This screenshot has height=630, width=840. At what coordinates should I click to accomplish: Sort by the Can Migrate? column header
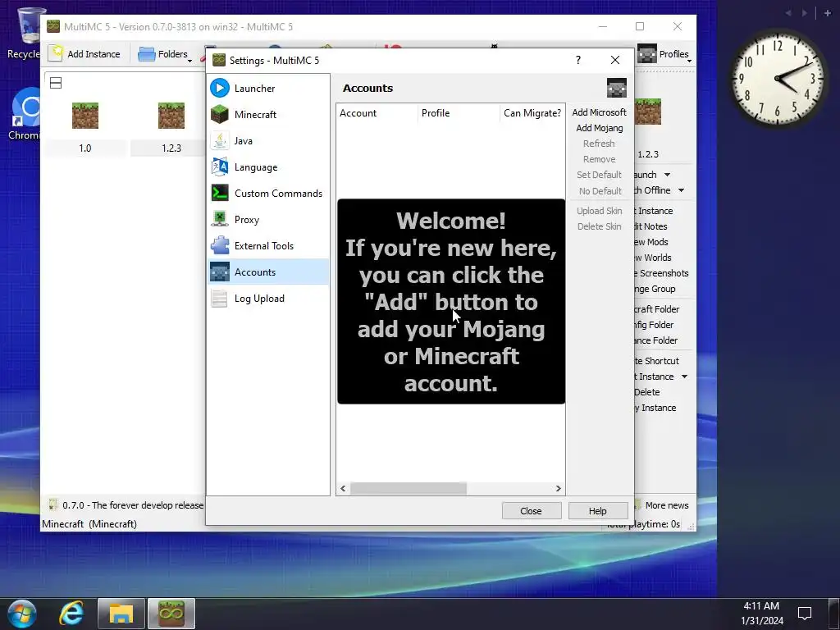click(532, 113)
